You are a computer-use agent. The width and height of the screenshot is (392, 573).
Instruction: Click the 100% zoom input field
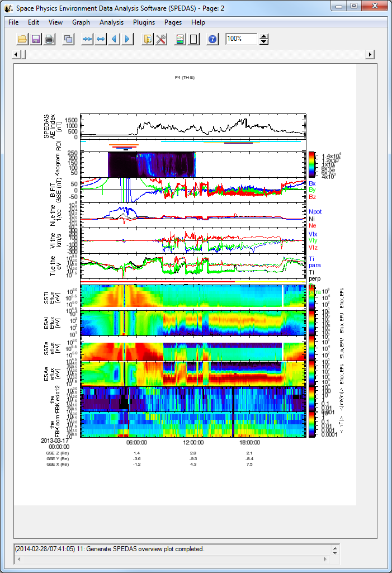[x=241, y=39]
